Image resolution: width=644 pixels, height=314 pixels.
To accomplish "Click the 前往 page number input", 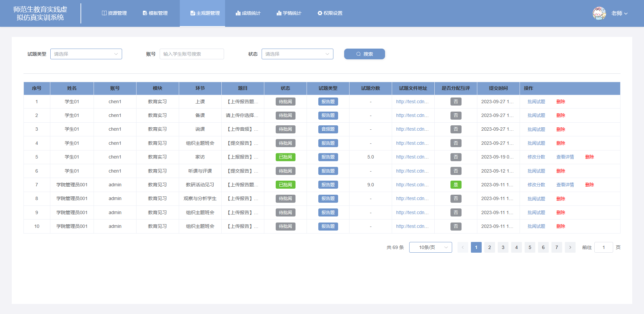I will 604,247.
